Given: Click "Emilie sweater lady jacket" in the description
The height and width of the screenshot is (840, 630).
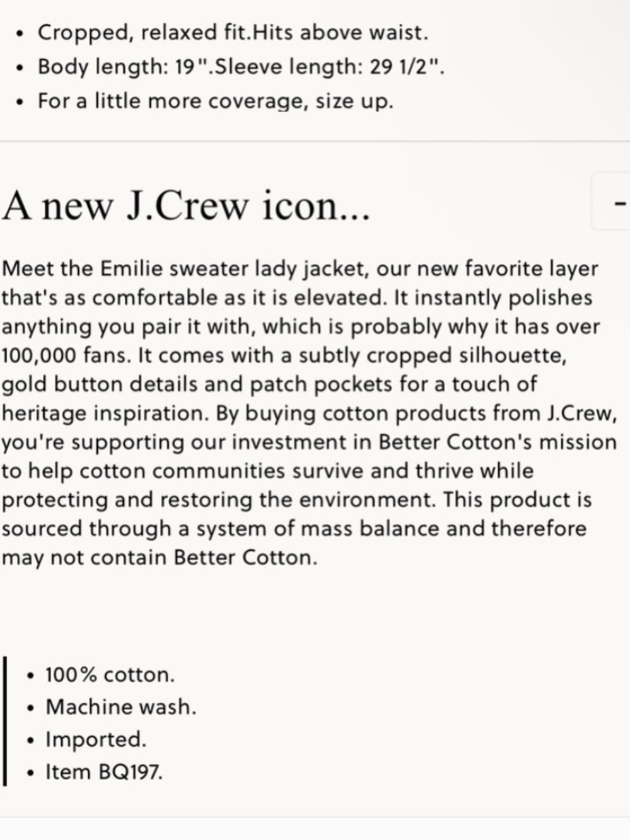Looking at the screenshot, I should pyautogui.click(x=233, y=268).
